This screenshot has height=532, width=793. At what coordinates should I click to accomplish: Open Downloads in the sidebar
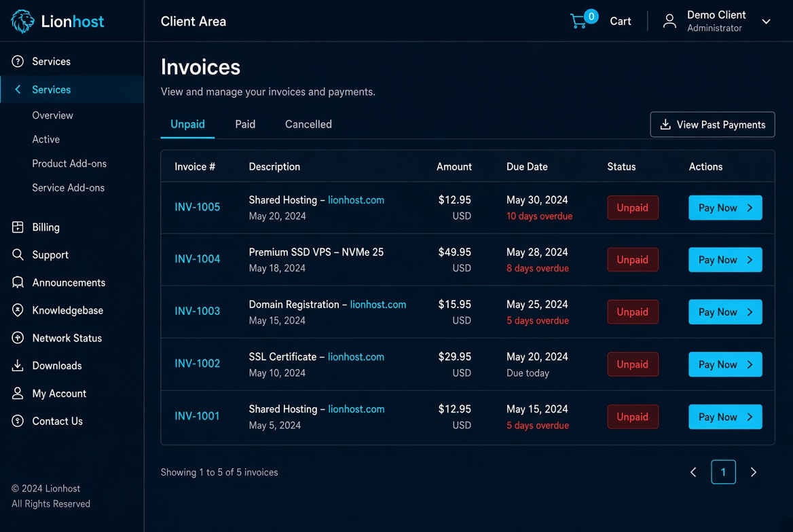coord(56,366)
